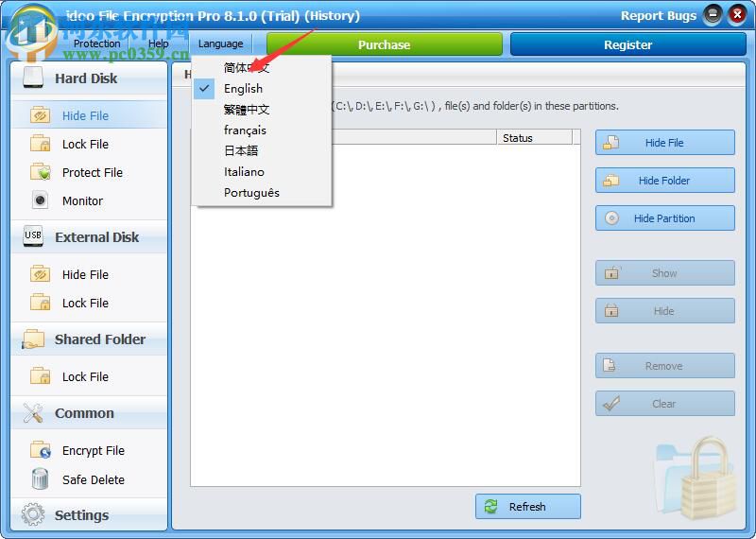This screenshot has height=539, width=756.
Task: Expand the External Disk section header
Action: (x=89, y=237)
